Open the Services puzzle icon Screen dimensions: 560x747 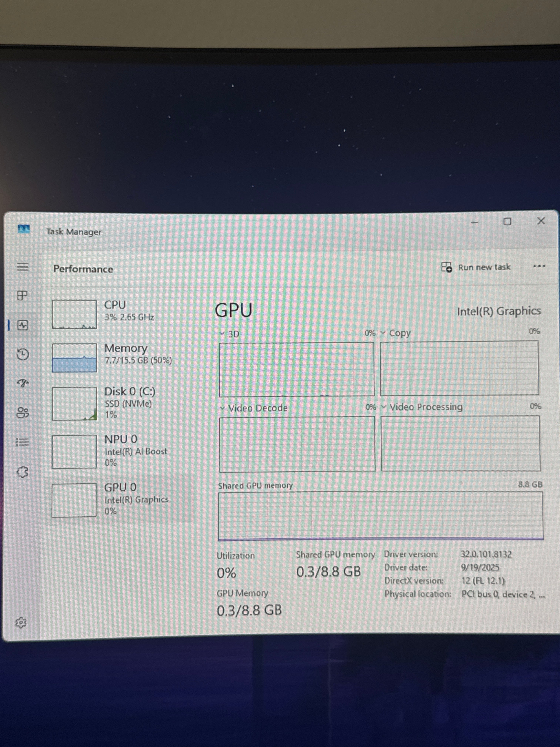pos(23,472)
